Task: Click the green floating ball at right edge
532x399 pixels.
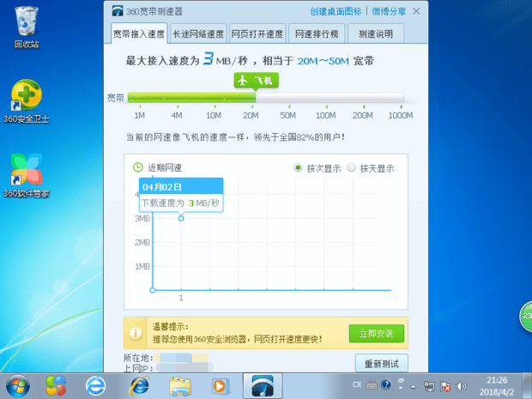Action: (x=526, y=316)
